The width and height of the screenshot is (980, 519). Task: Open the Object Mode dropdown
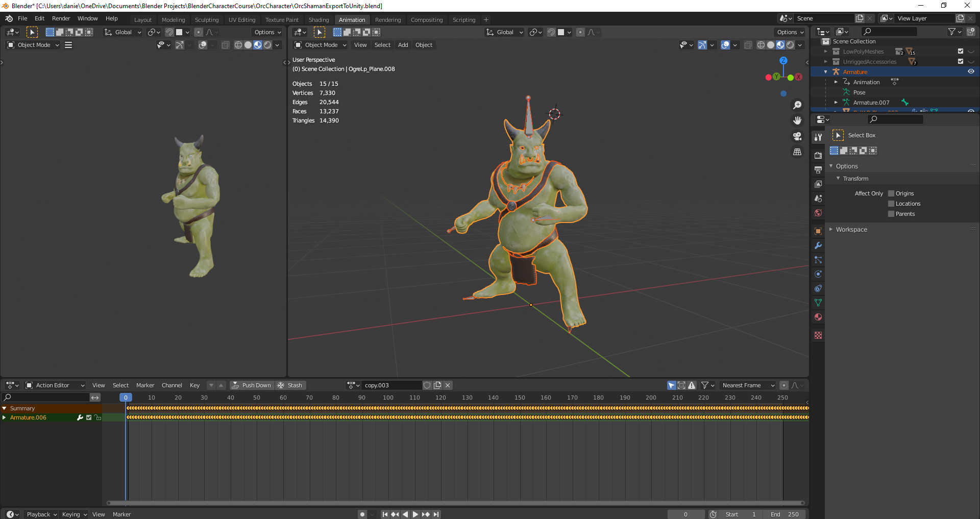[x=320, y=45]
